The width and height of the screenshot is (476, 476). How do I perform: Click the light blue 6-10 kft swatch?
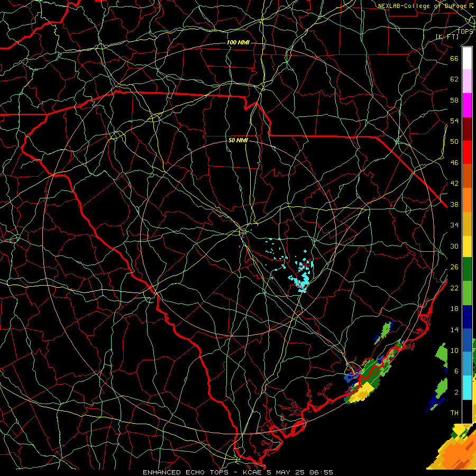tap(467, 364)
